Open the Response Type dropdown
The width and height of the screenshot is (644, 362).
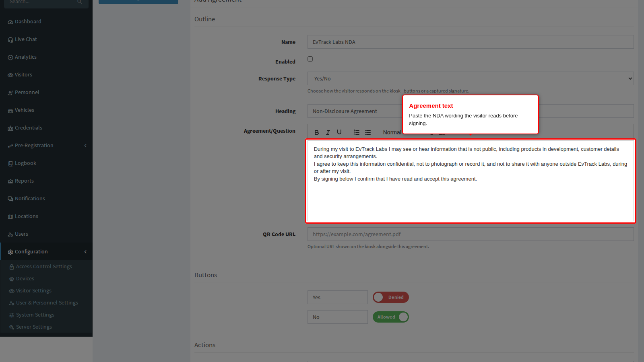[471, 78]
